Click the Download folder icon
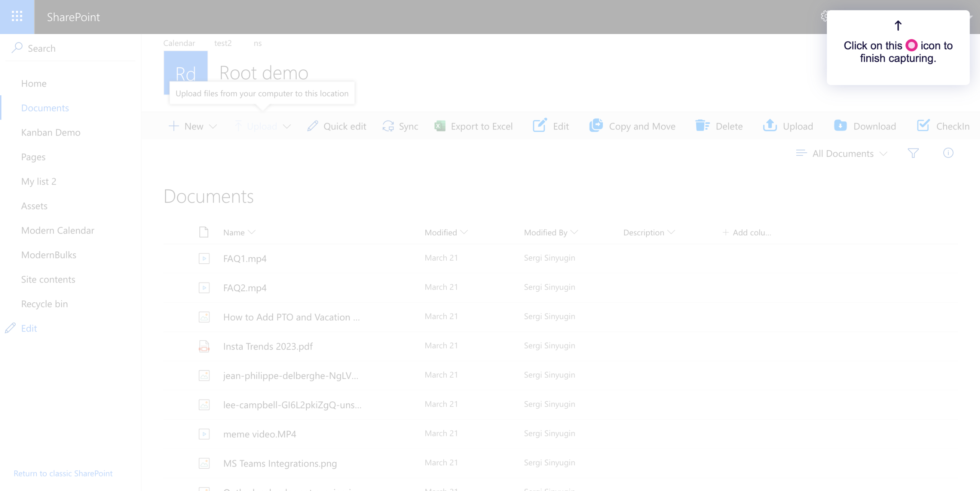This screenshot has width=980, height=491. click(840, 126)
